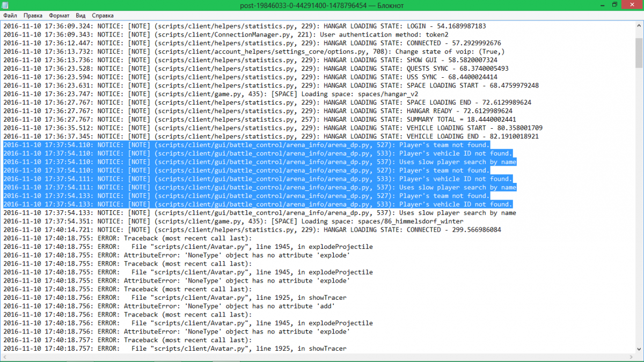Click the line 'VEHICLE LOADING START - 80.358001709'

tap(273, 128)
